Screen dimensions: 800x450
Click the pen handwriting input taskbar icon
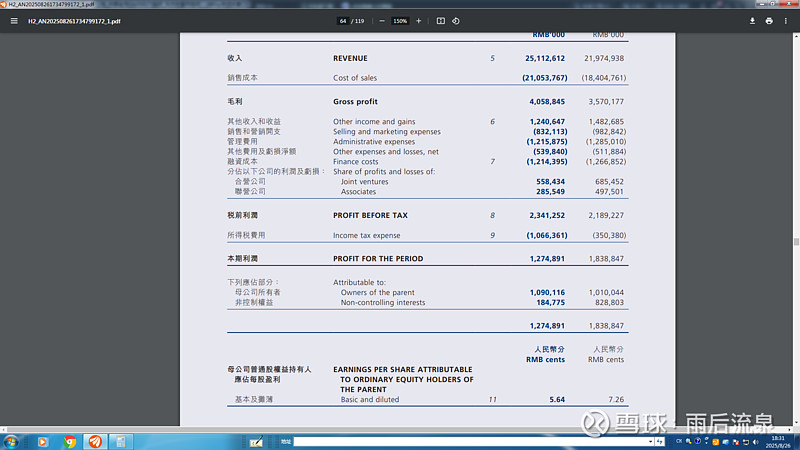coord(257,441)
